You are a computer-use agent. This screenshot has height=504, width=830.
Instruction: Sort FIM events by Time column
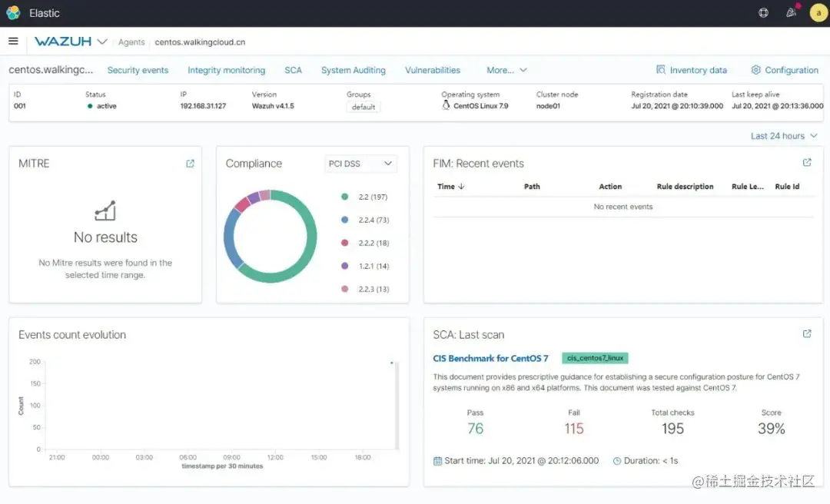point(451,187)
